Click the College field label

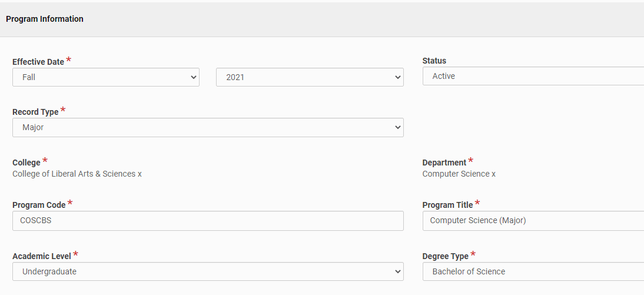[26, 163]
